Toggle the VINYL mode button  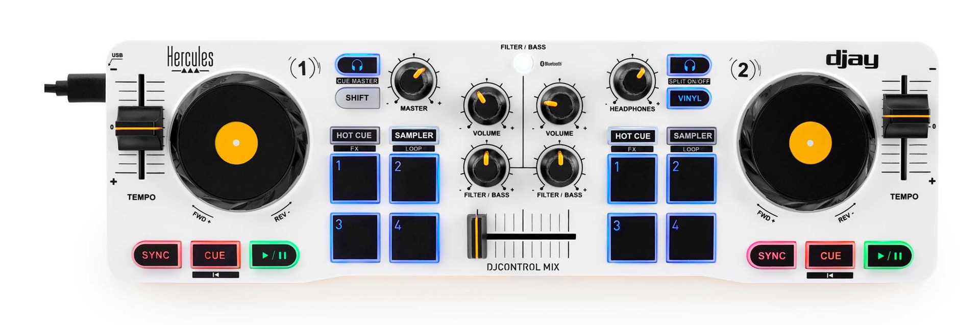[689, 98]
